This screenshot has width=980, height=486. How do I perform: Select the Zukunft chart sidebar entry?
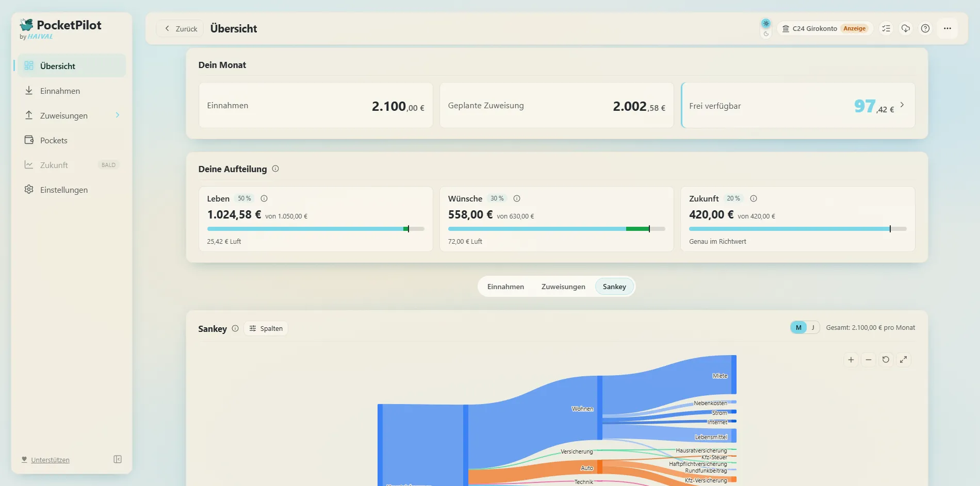coord(72,165)
